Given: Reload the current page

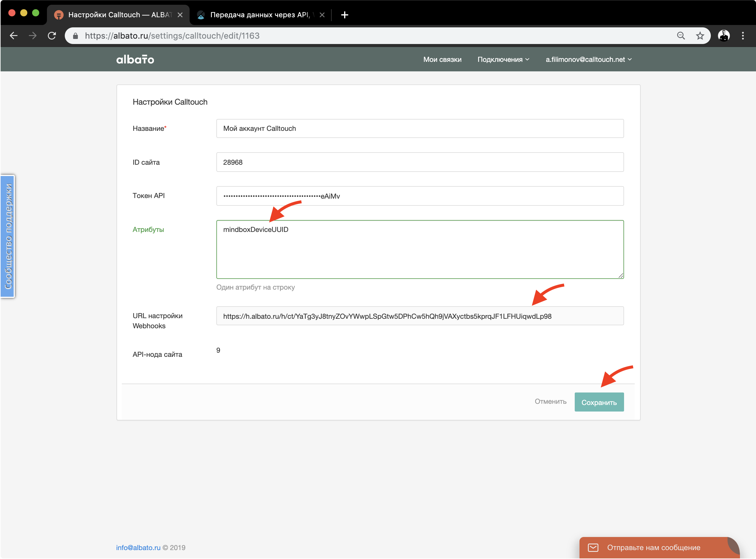Looking at the screenshot, I should (52, 35).
